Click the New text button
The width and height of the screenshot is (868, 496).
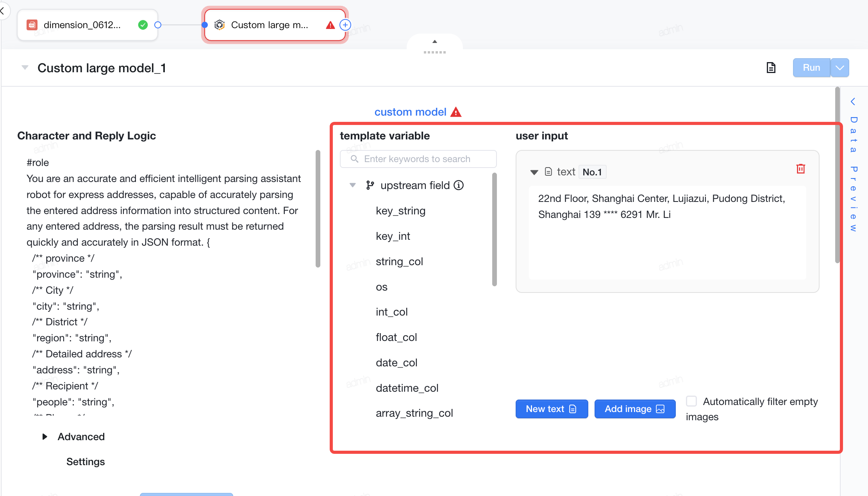pos(552,409)
